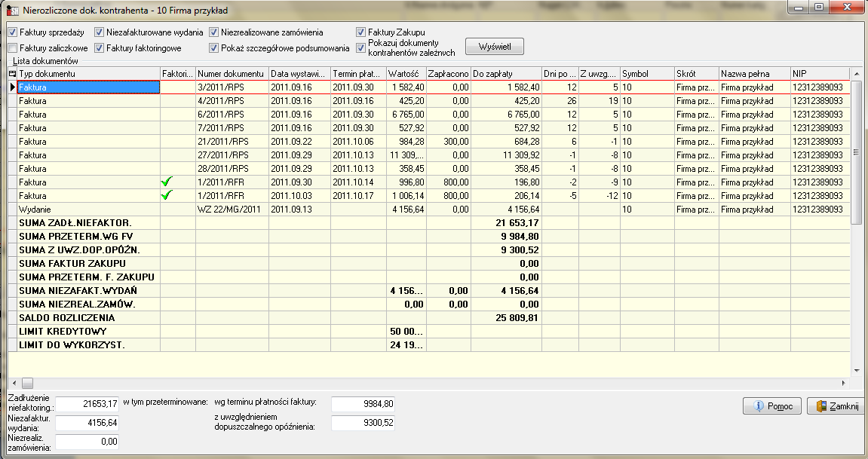Sort by the Do zapłaty column header
This screenshot has width=868, height=459.
pos(506,74)
